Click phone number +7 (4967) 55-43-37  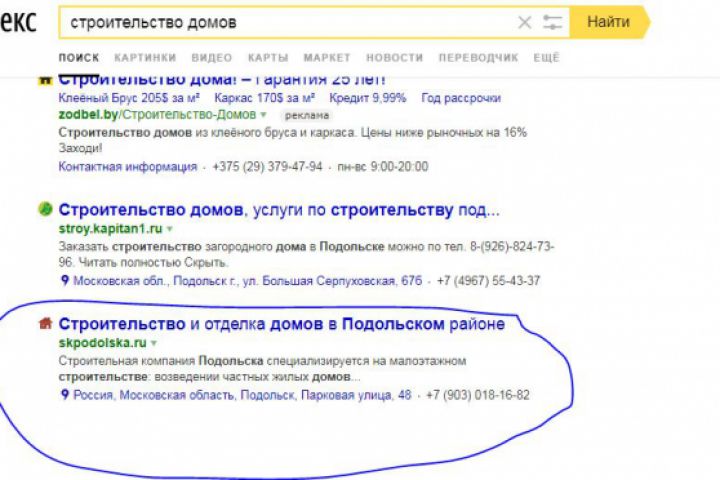pos(489,281)
